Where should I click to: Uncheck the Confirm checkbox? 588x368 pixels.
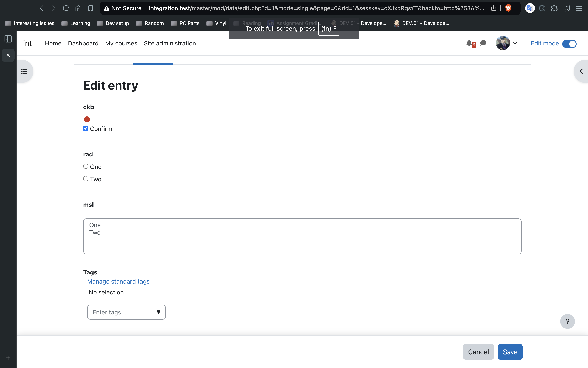click(x=86, y=128)
